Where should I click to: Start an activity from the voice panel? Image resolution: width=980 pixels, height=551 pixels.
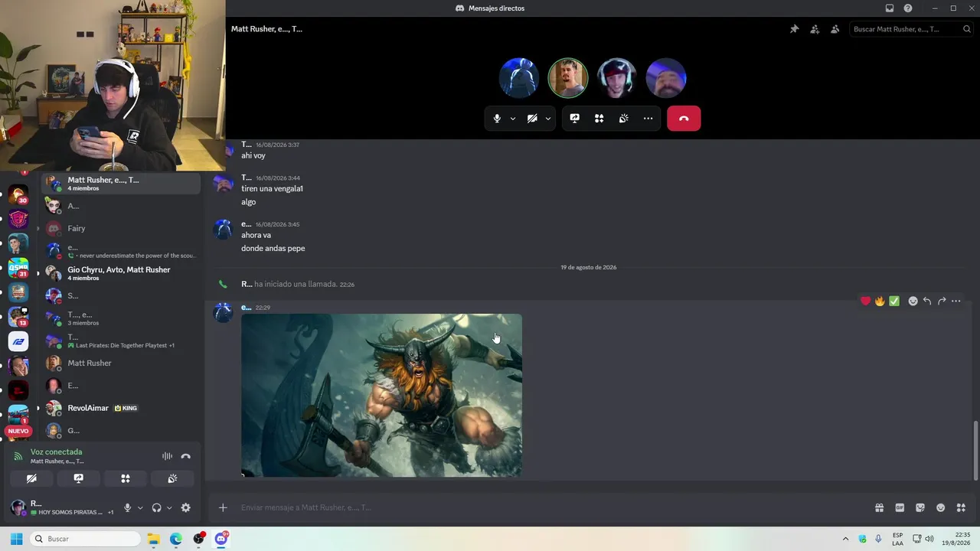point(126,478)
